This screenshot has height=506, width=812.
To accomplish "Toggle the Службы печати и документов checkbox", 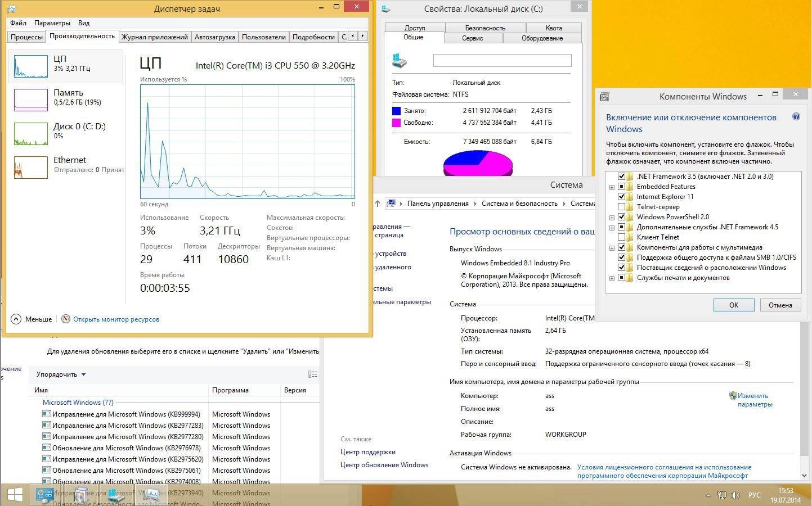I will 622,278.
